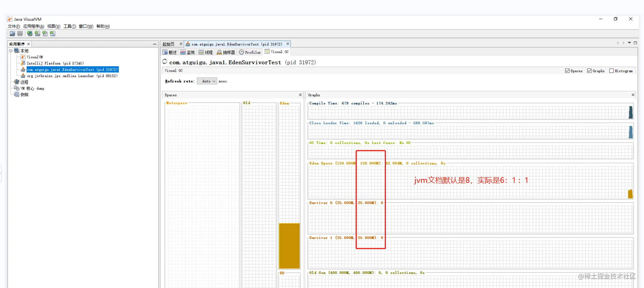Minimize the 应用程序 applications panel

(155, 44)
